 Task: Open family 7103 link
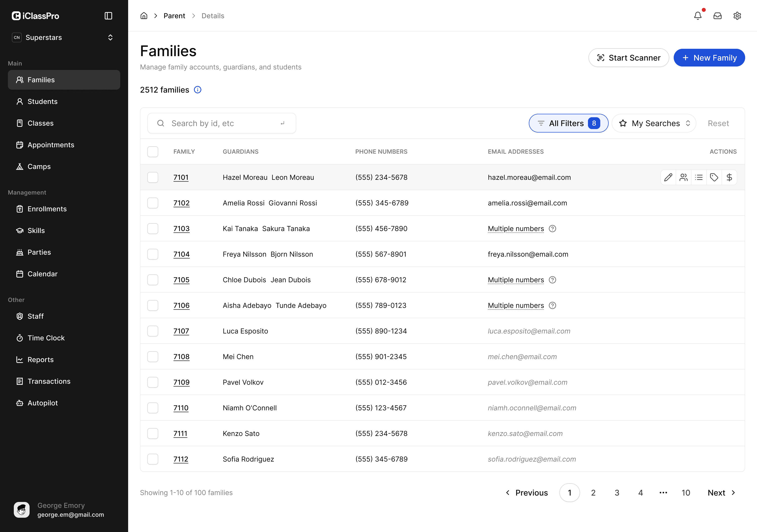click(x=181, y=229)
